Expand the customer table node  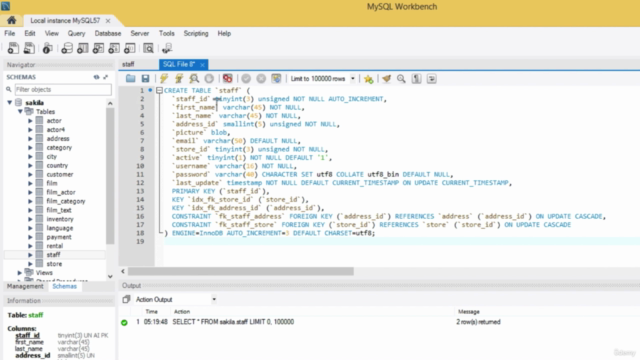(x=30, y=174)
